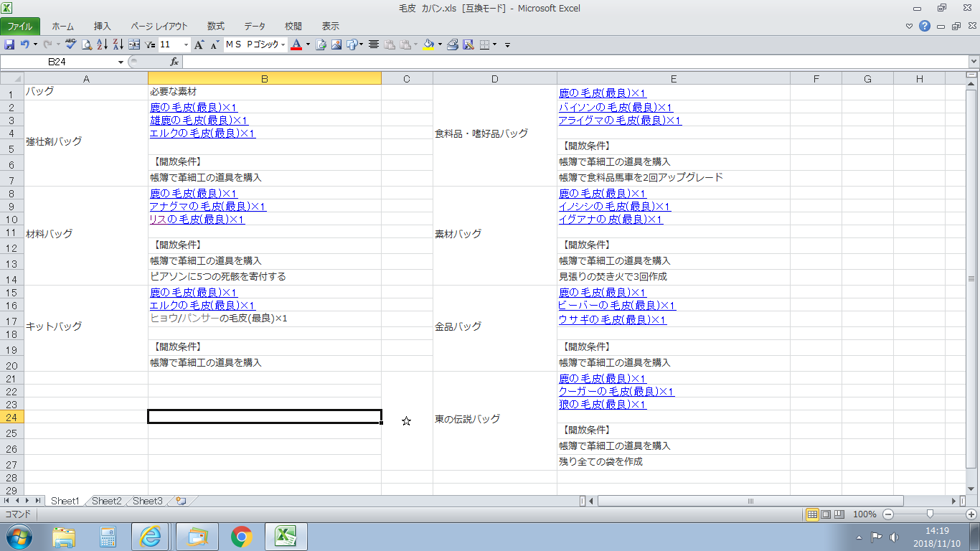Open the Calculator taskbar icon
The image size is (980, 551).
tap(108, 537)
